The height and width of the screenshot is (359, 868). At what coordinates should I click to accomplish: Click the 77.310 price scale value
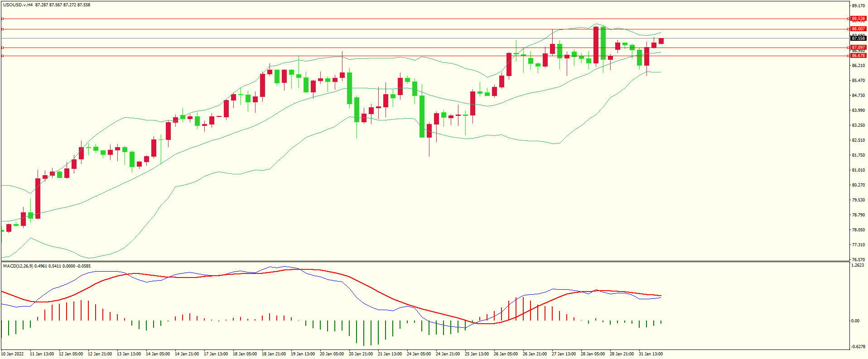click(858, 245)
